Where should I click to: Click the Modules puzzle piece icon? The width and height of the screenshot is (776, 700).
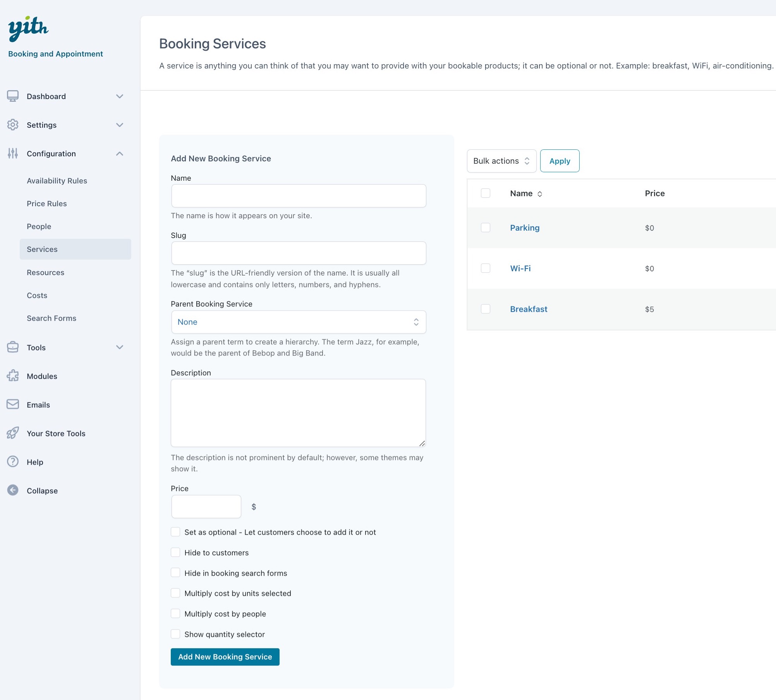click(13, 376)
